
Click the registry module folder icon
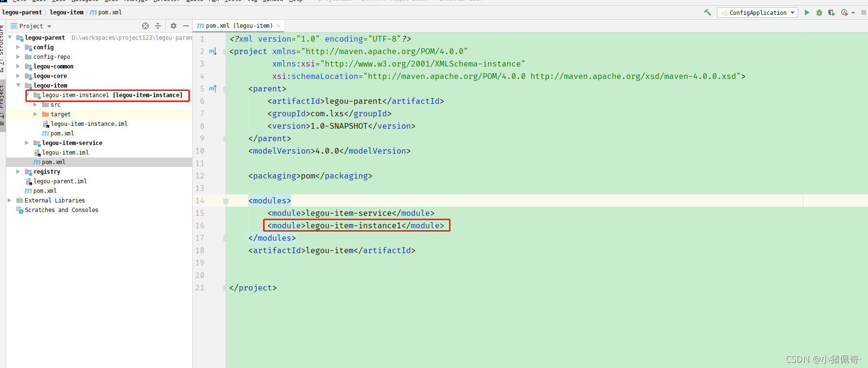[x=28, y=171]
